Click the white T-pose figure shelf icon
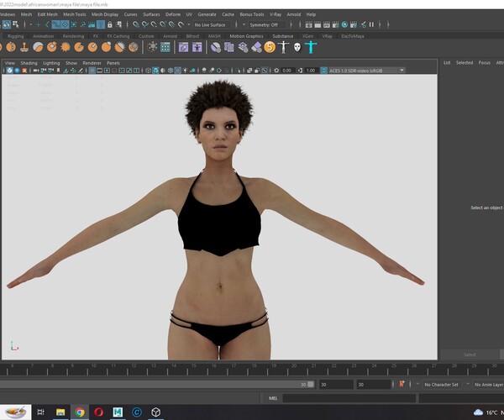 tap(283, 47)
